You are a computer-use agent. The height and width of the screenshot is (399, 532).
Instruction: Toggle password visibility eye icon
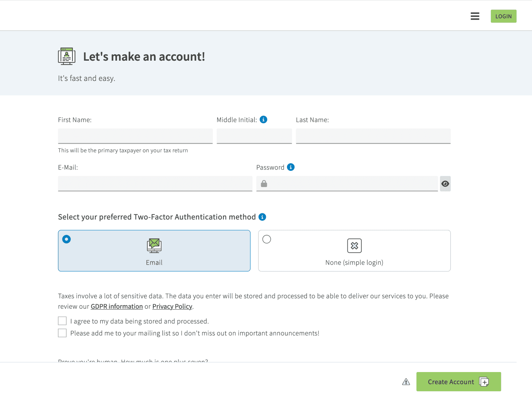[445, 184]
